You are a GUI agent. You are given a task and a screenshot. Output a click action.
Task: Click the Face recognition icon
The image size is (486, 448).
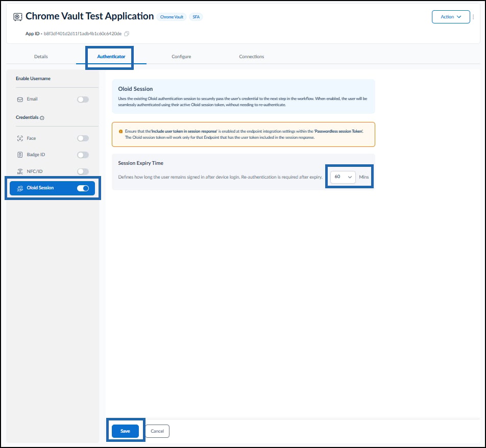[20, 138]
